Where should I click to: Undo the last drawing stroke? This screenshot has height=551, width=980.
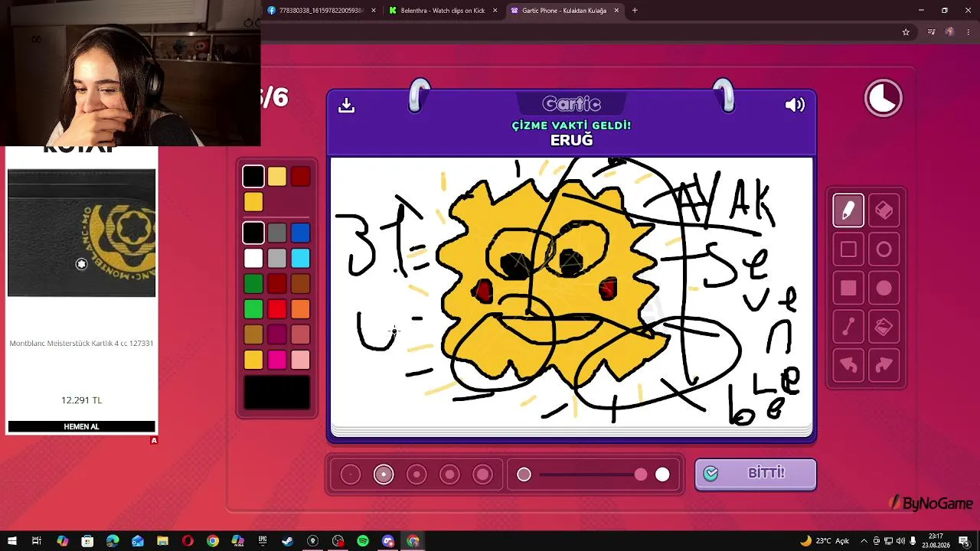pyautogui.click(x=848, y=366)
